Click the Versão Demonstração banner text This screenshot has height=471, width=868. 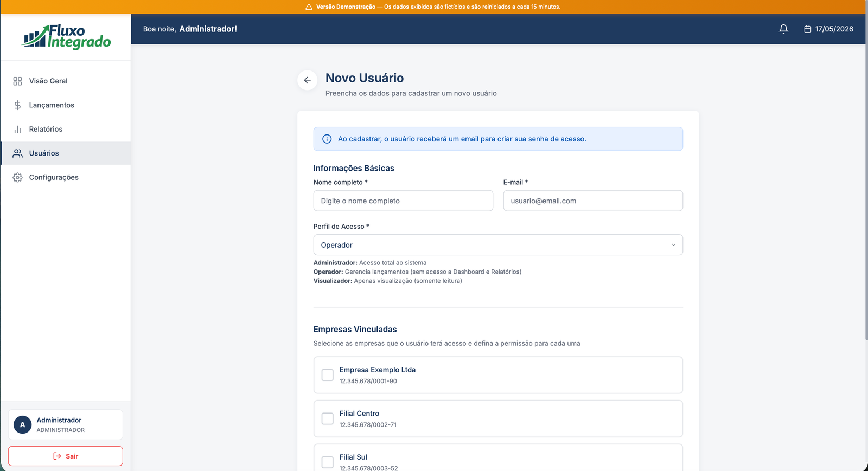pyautogui.click(x=438, y=7)
